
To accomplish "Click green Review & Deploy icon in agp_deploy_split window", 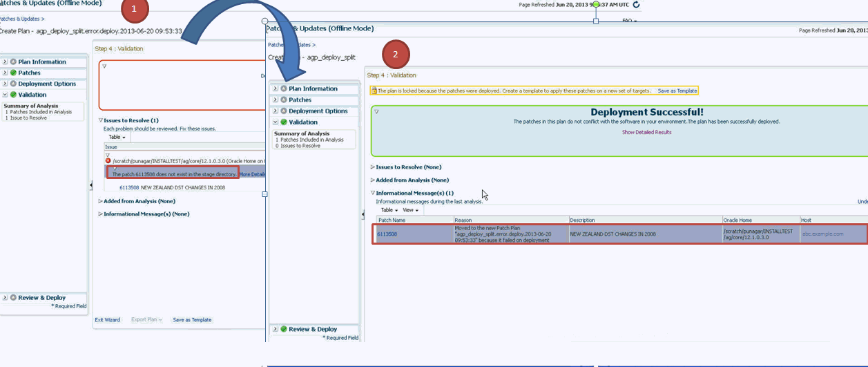I will tap(284, 329).
